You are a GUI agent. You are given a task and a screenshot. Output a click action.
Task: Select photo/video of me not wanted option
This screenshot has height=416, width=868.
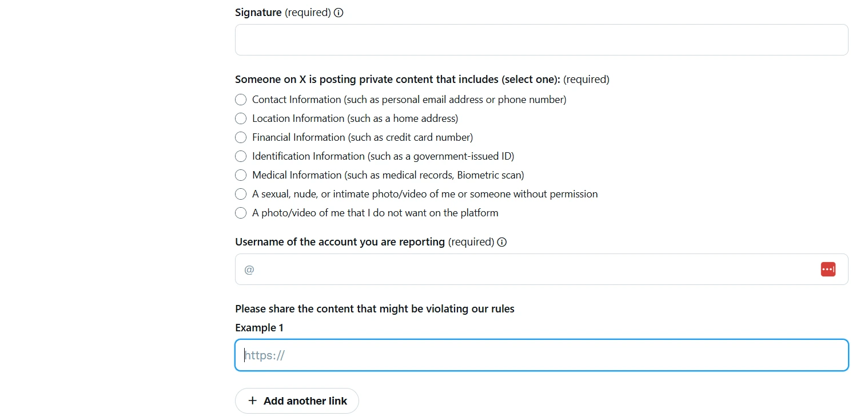(241, 213)
